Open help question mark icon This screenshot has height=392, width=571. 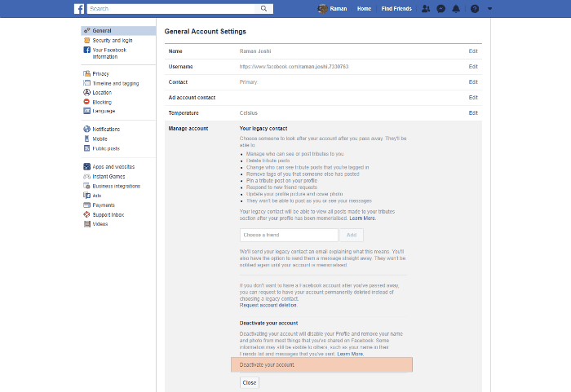point(475,9)
